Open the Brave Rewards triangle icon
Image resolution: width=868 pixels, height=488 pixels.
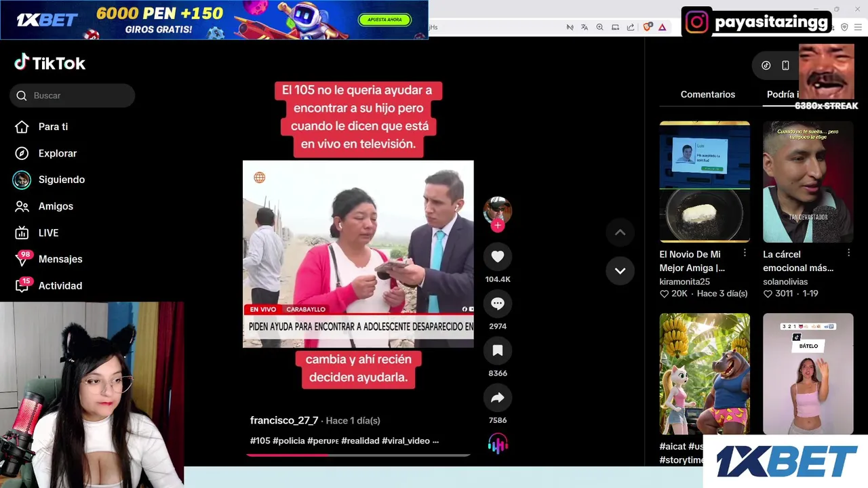[662, 27]
